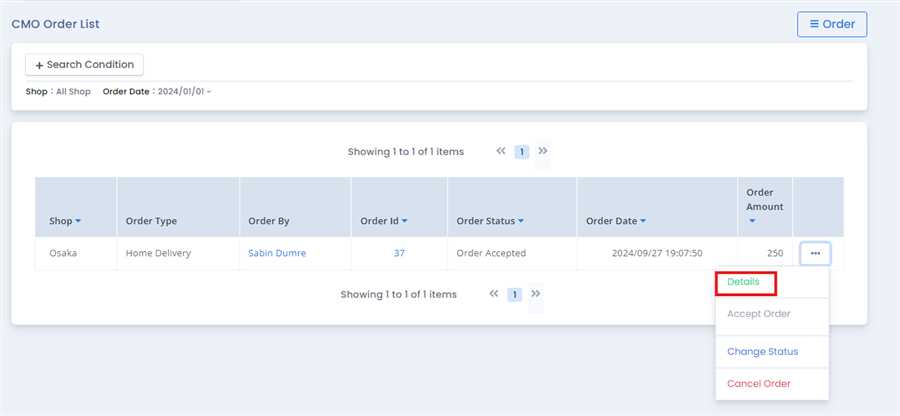Sort by Shop column arrow
Viewport: 900px width, 416px height.
click(x=78, y=221)
